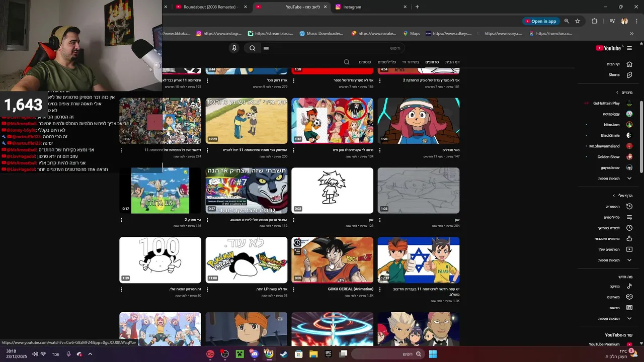
Task: Close the Instagram browser tab
Action: coord(405,7)
